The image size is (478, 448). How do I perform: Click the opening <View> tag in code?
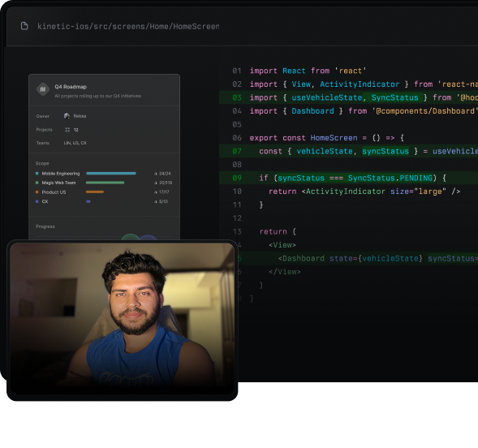click(x=282, y=245)
